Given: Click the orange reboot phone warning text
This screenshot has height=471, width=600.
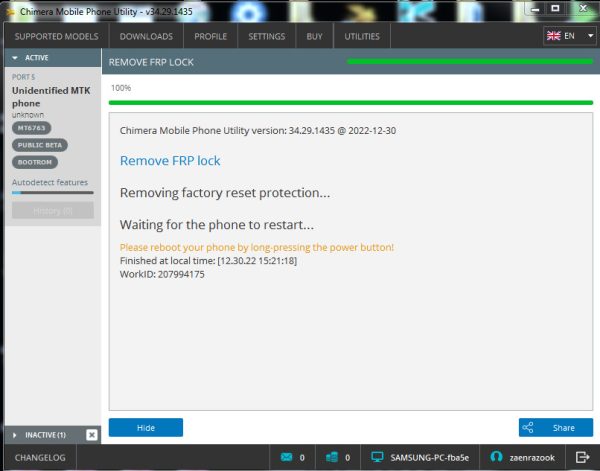Looking at the screenshot, I should click(257, 248).
